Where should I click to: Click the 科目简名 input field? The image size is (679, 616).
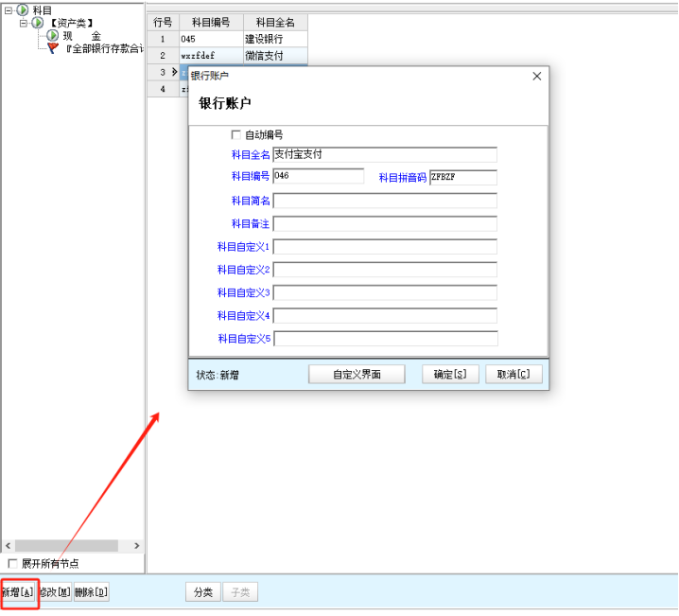(385, 201)
